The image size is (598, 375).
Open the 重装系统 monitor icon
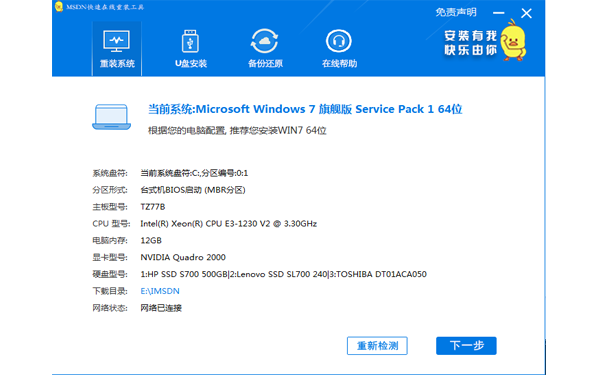click(116, 41)
